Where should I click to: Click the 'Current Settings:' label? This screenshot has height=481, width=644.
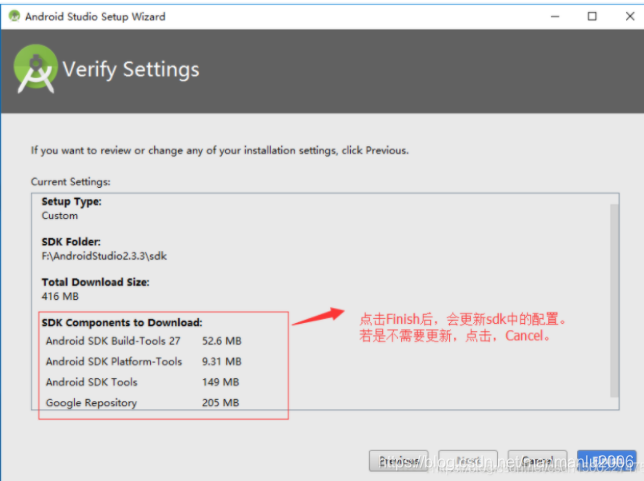click(x=71, y=182)
